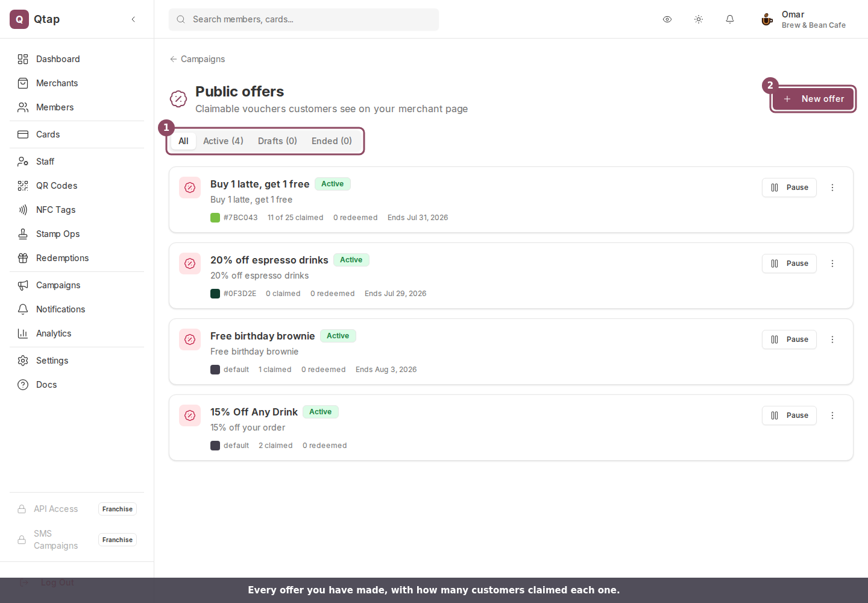The height and width of the screenshot is (603, 868).
Task: Open the Cards section
Action: pos(77,134)
